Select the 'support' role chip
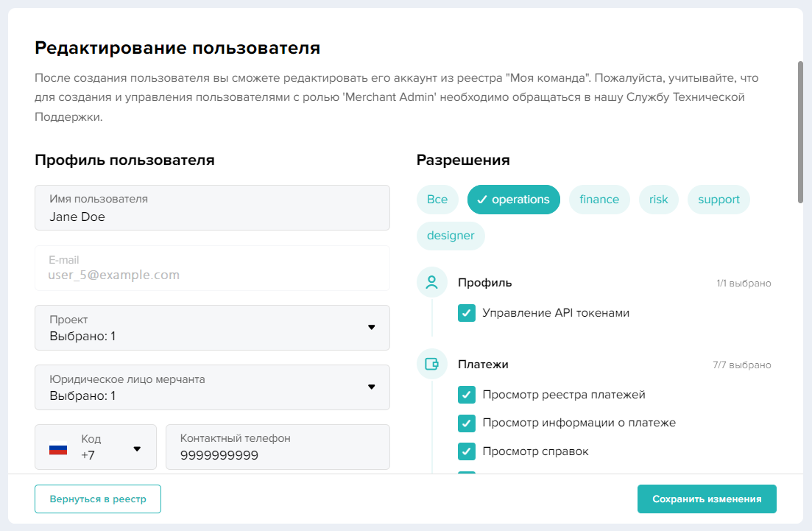812x531 pixels. pos(719,200)
